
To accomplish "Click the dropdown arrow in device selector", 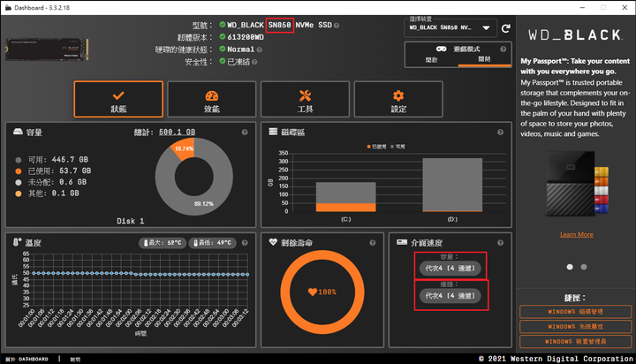I will [486, 28].
